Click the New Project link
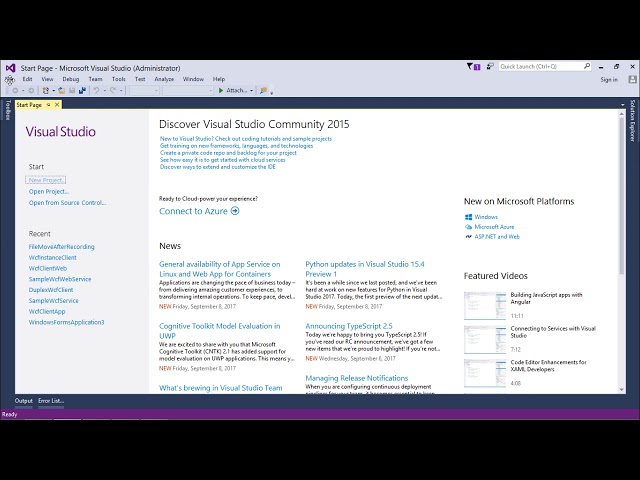The image size is (640, 480). point(46,180)
